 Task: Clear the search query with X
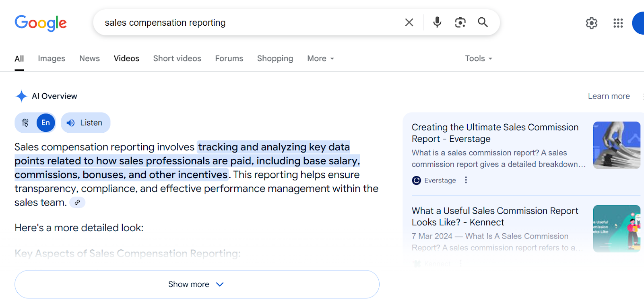tap(409, 23)
